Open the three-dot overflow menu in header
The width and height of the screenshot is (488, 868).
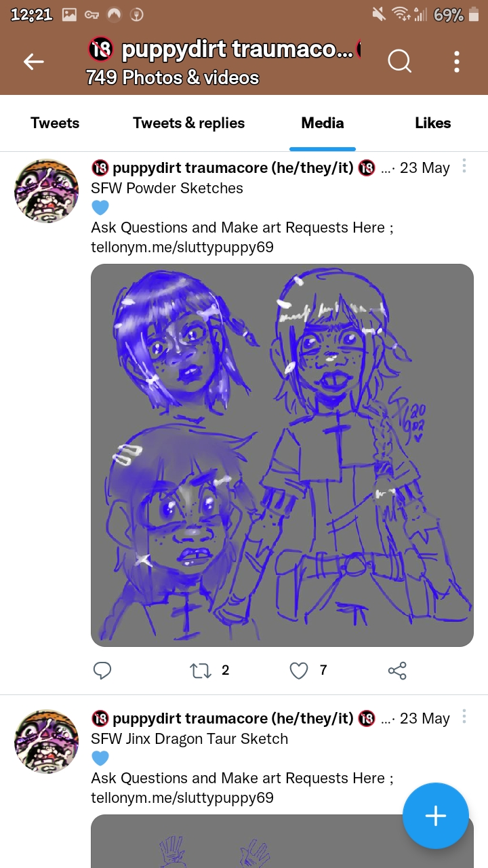point(457,62)
